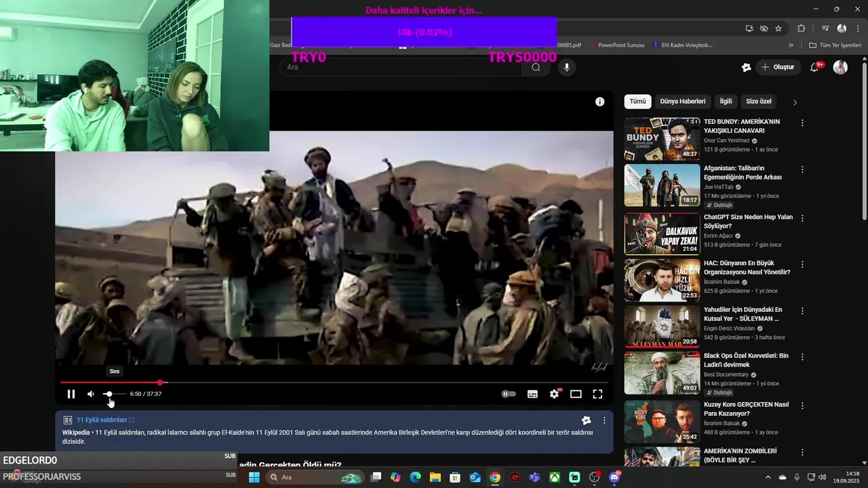Open Elit Kadın Voleybolc... bookmark
The image size is (868, 488).
682,45
